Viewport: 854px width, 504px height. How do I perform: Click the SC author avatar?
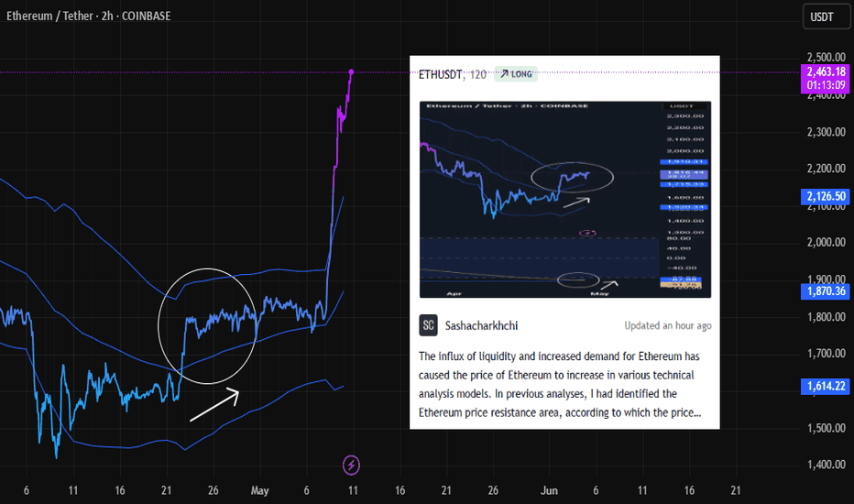point(428,325)
